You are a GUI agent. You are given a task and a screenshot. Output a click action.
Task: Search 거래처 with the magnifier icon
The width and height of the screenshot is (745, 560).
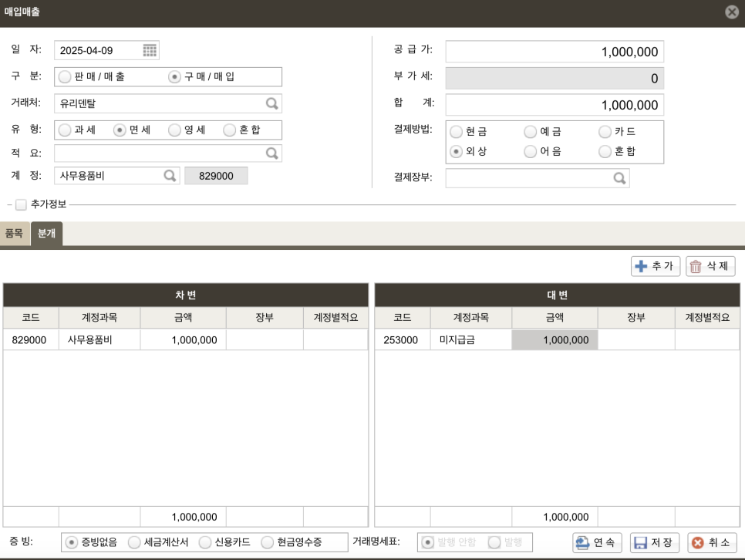tap(271, 103)
